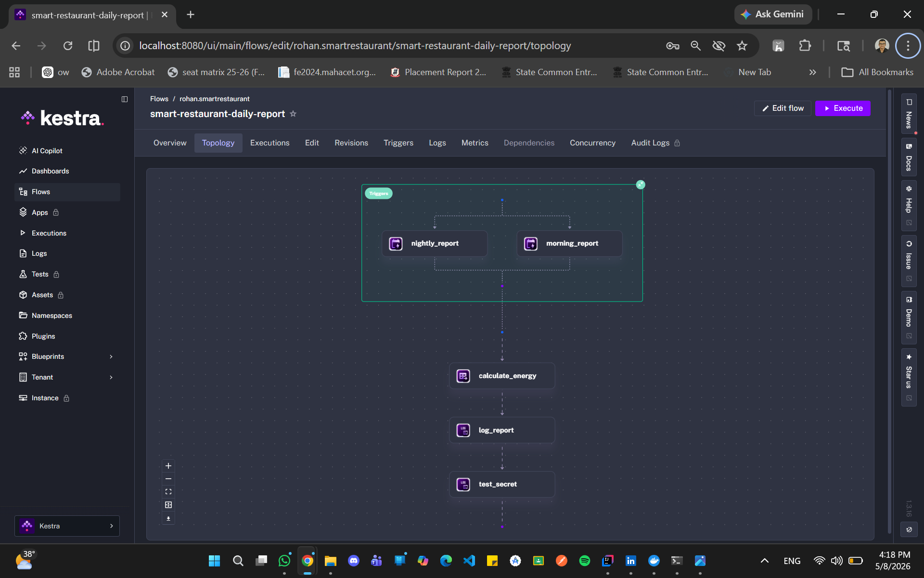Open the Docs side panel
Image resolution: width=924 pixels, height=578 pixels.
click(x=909, y=158)
